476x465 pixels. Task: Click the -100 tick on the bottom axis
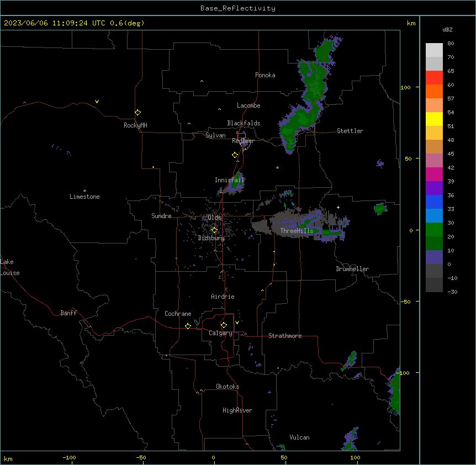(x=69, y=458)
